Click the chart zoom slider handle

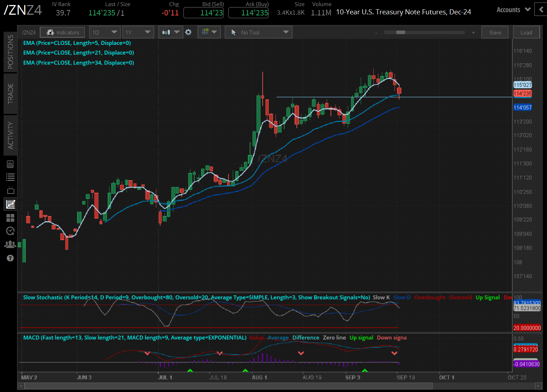tap(401, 32)
